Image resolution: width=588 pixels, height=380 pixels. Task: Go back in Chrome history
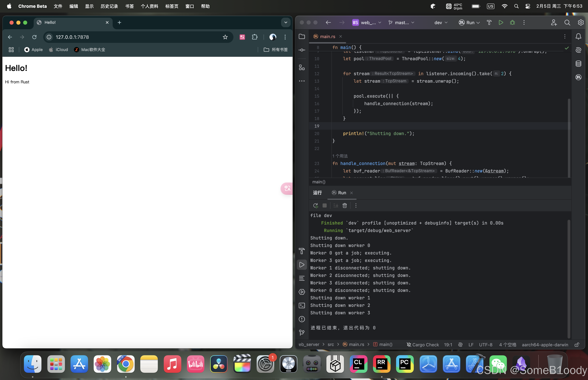tap(10, 37)
